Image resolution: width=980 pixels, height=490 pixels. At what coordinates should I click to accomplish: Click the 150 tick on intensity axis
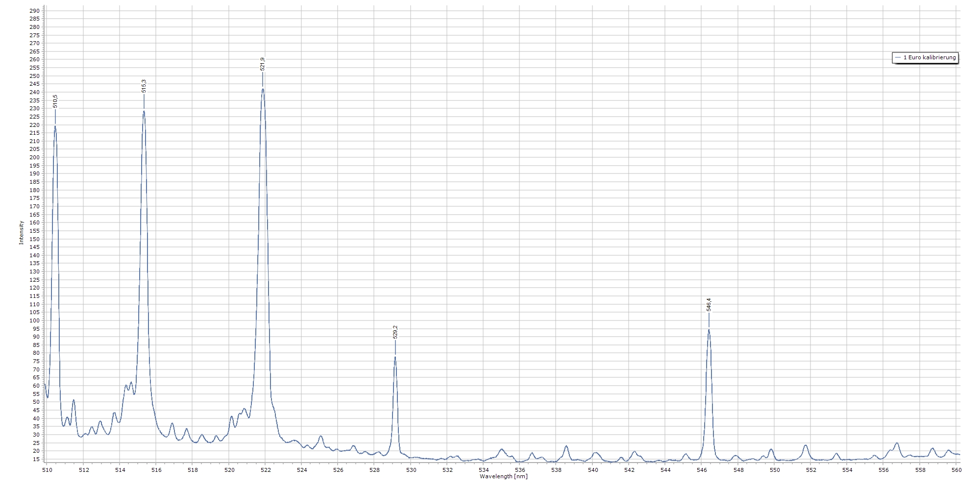click(x=34, y=239)
